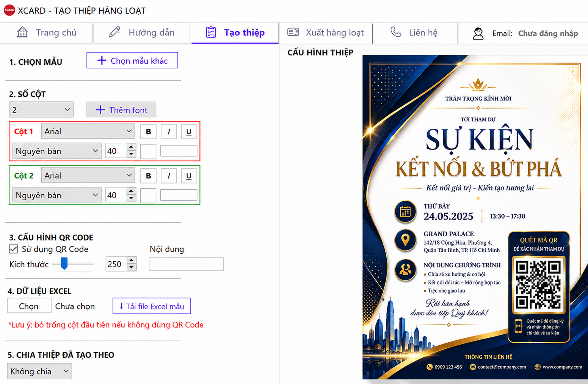Toggle italic for Cột 2
This screenshot has width=588, height=384.
tap(169, 176)
